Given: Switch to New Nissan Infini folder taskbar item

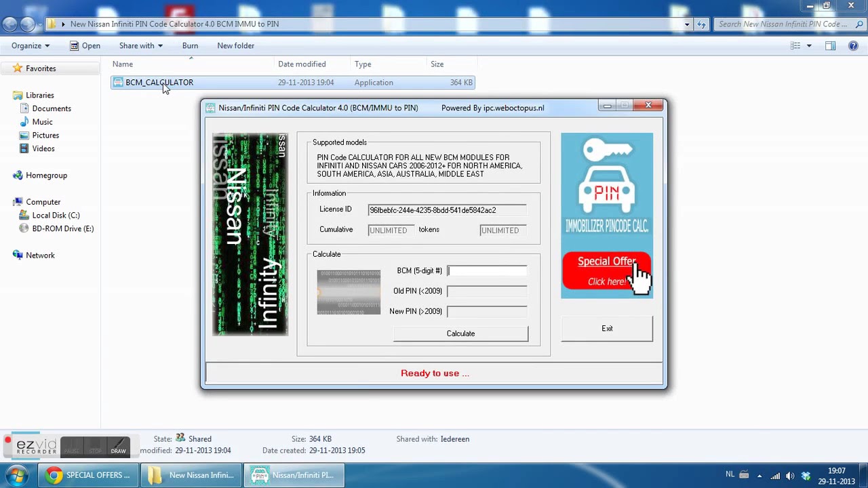Looking at the screenshot, I should (x=191, y=475).
